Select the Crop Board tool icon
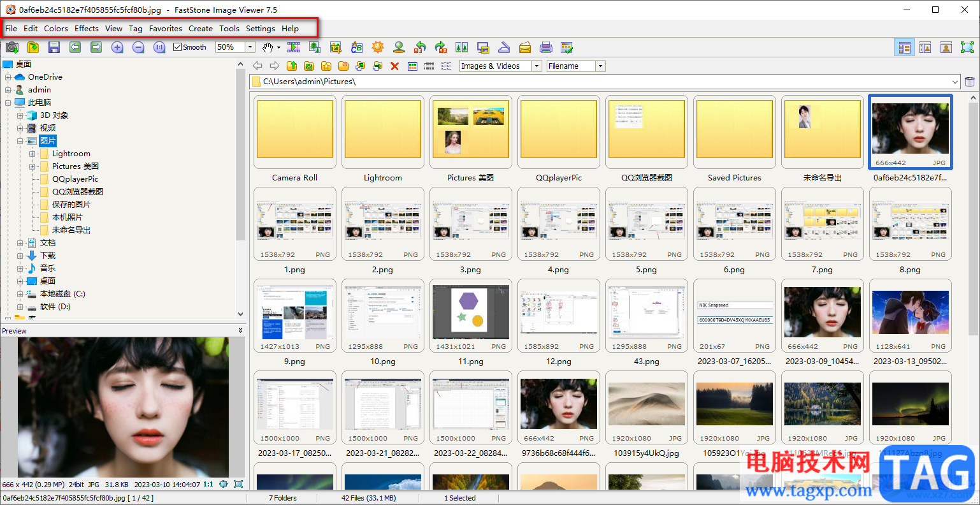The image size is (980, 505). coord(336,47)
